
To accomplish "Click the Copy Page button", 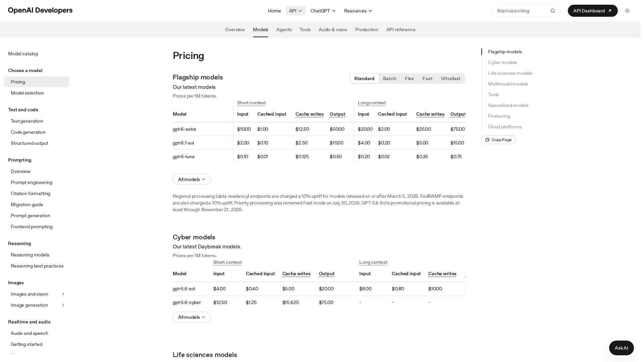I will (498, 140).
